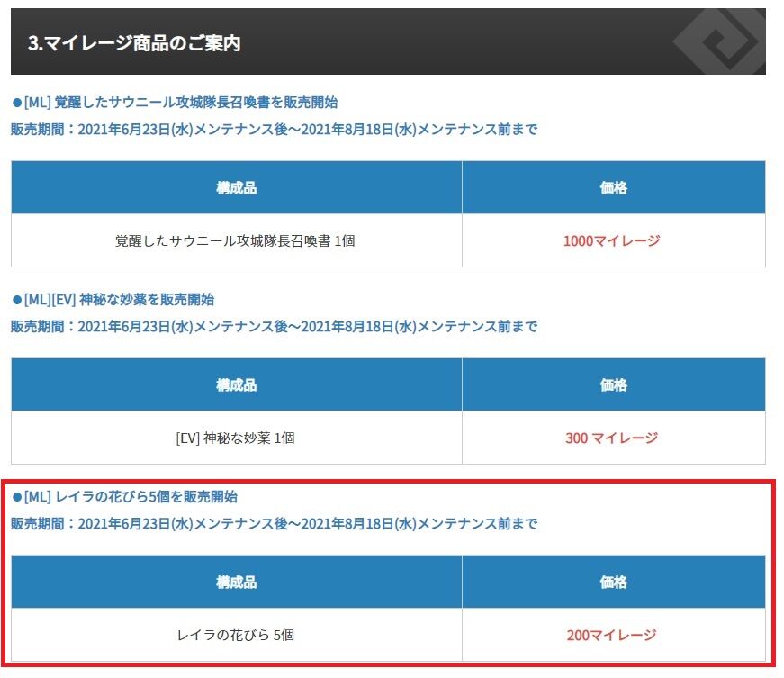Click the 構成品 header in the サウニール table
The width and height of the screenshot is (784, 678).
[x=237, y=187]
